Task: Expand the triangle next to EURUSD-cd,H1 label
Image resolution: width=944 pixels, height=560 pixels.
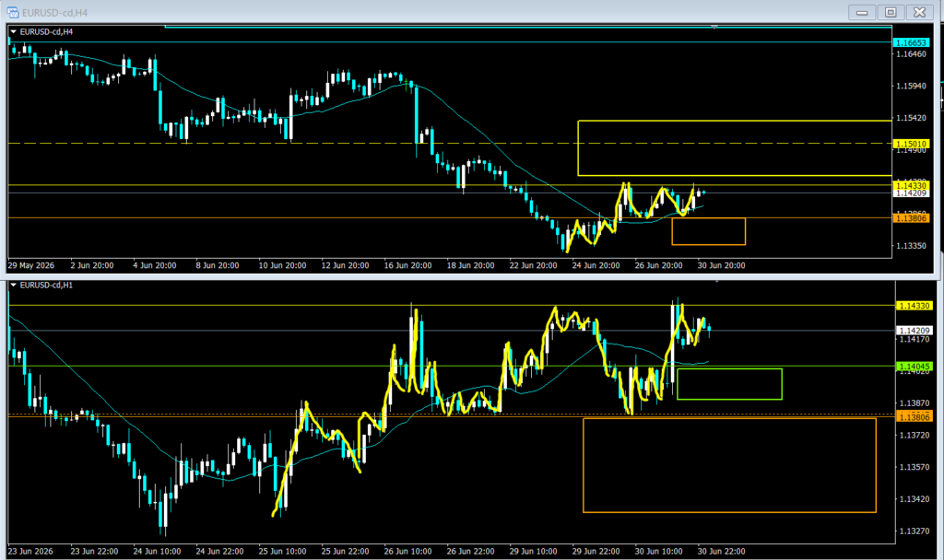Action: 13,286
